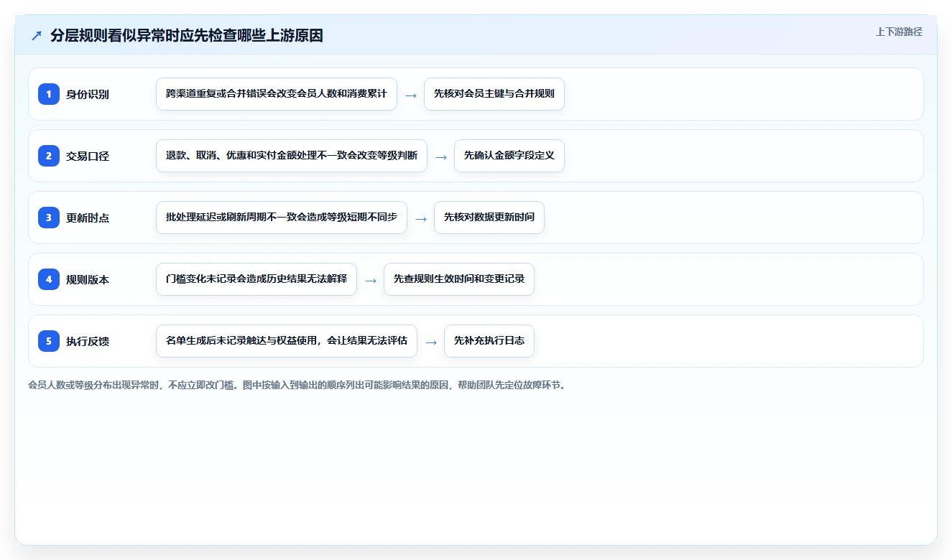Image resolution: width=952 pixels, height=560 pixels.
Task: Open the 先确认金额字段定义 action box
Action: point(509,156)
